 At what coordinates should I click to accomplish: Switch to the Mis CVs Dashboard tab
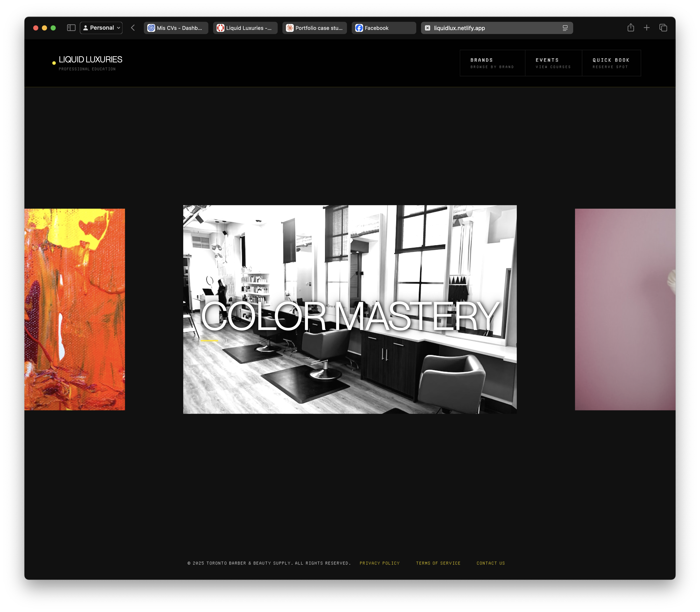pyautogui.click(x=176, y=28)
